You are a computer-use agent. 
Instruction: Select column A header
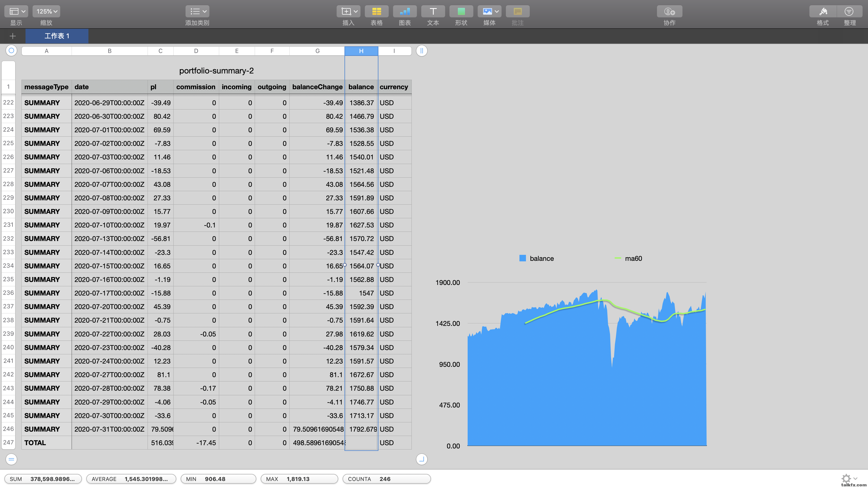[x=46, y=51]
